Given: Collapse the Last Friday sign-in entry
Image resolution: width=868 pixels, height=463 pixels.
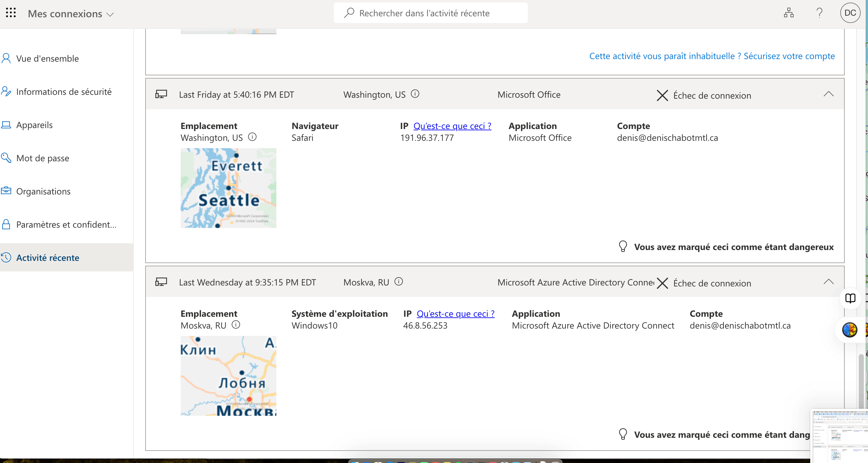Looking at the screenshot, I should point(828,95).
